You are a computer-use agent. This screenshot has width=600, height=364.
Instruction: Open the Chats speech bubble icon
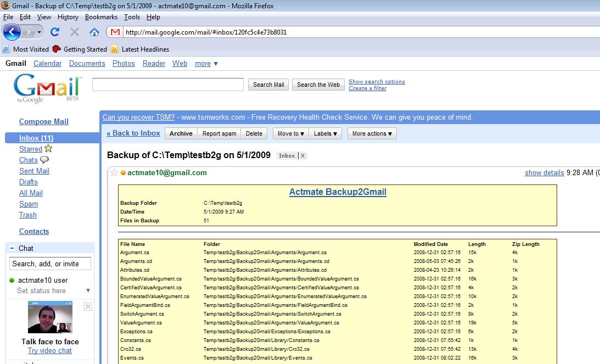coord(44,160)
